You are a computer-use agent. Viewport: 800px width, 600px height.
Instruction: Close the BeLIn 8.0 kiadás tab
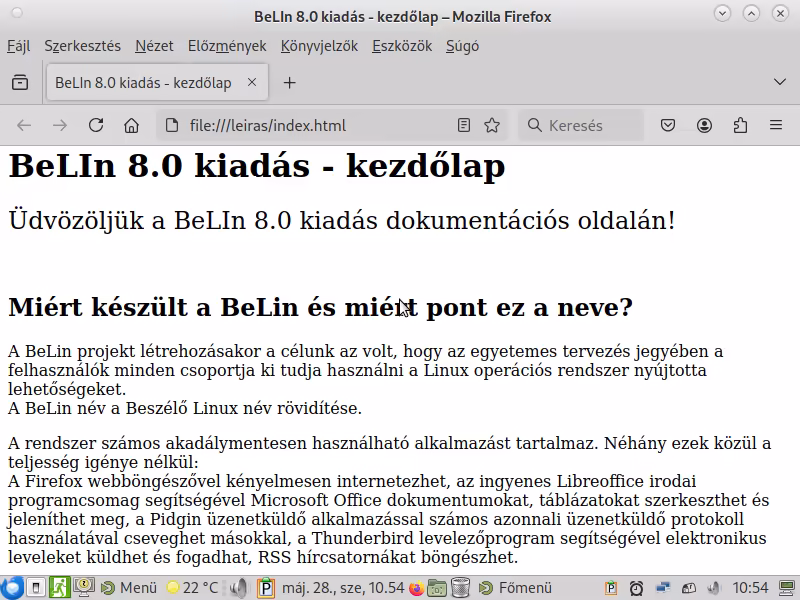(252, 82)
